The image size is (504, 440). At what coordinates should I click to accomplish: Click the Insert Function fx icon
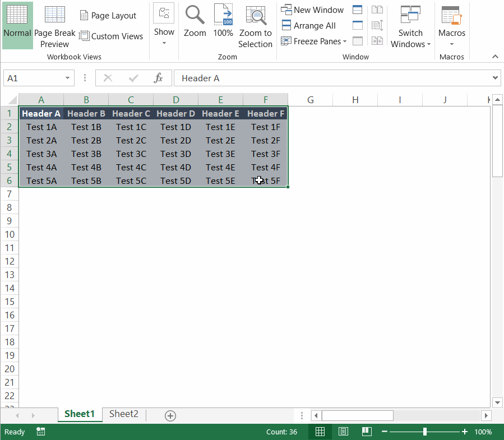pos(159,78)
